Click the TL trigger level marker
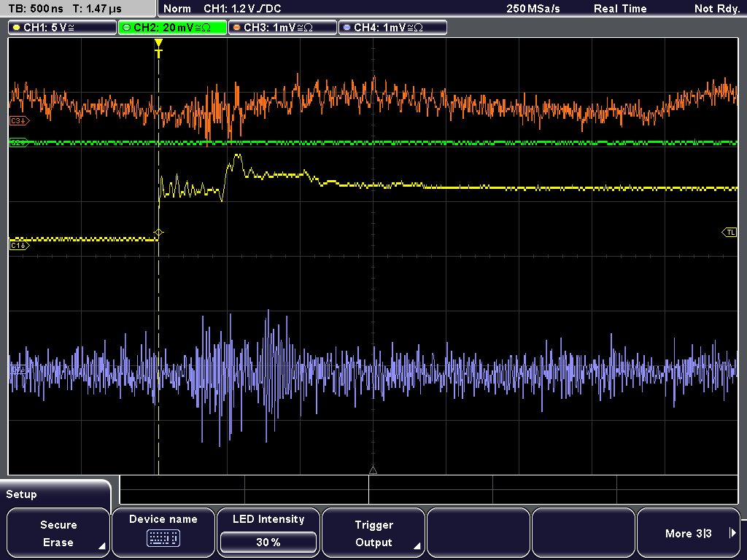 [x=729, y=233]
